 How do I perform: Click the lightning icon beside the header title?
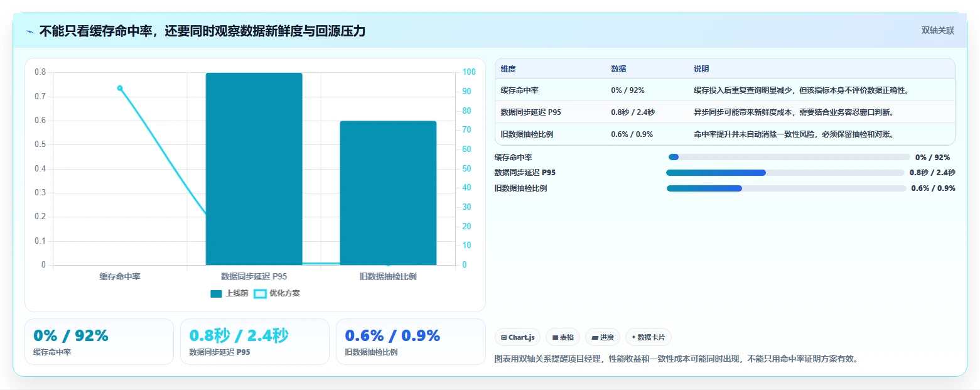point(30,31)
